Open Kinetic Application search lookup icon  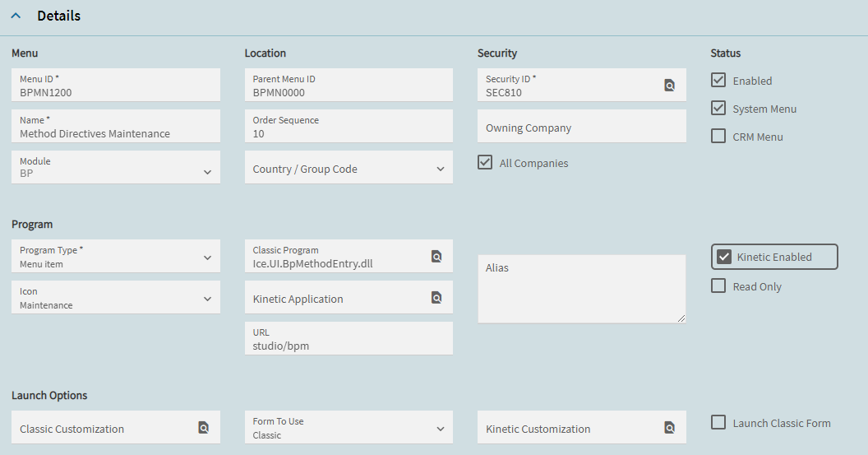pos(436,298)
